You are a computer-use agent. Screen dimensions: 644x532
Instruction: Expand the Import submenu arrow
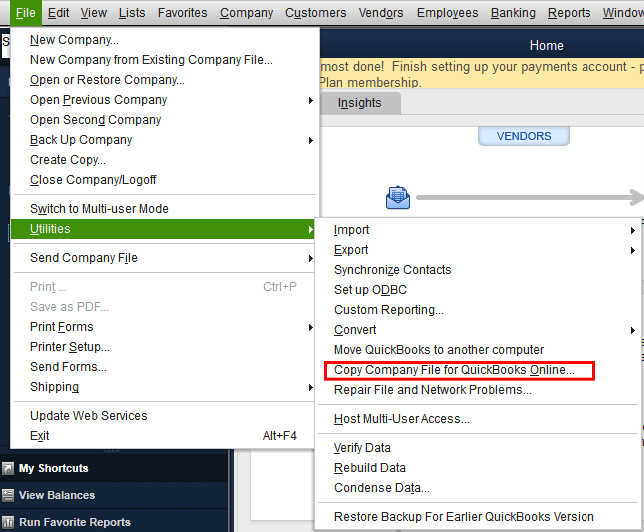[633, 230]
